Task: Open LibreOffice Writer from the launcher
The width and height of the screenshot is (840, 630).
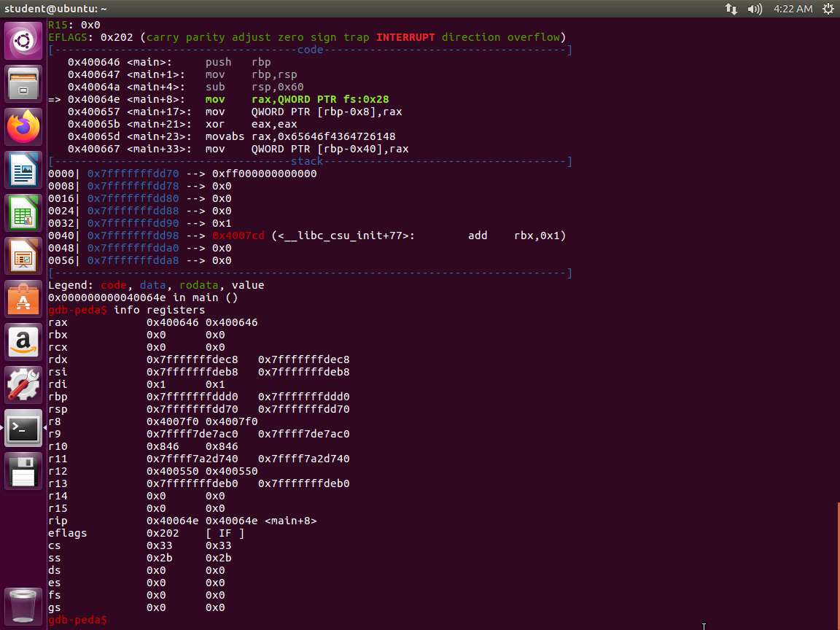Action: click(23, 171)
